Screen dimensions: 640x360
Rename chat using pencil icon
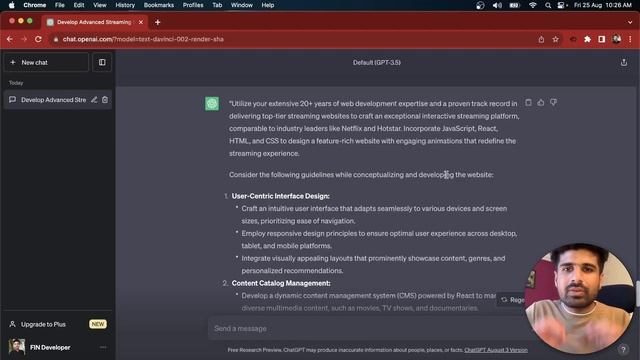(94, 100)
